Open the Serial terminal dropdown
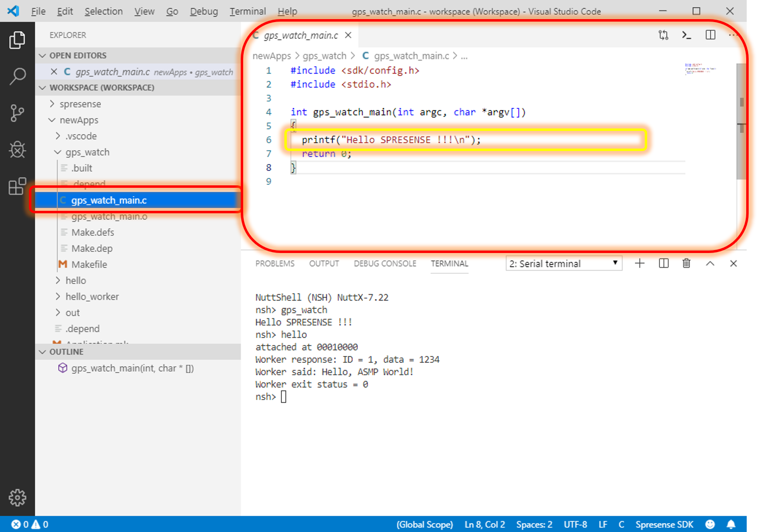The image size is (757, 532). click(563, 263)
